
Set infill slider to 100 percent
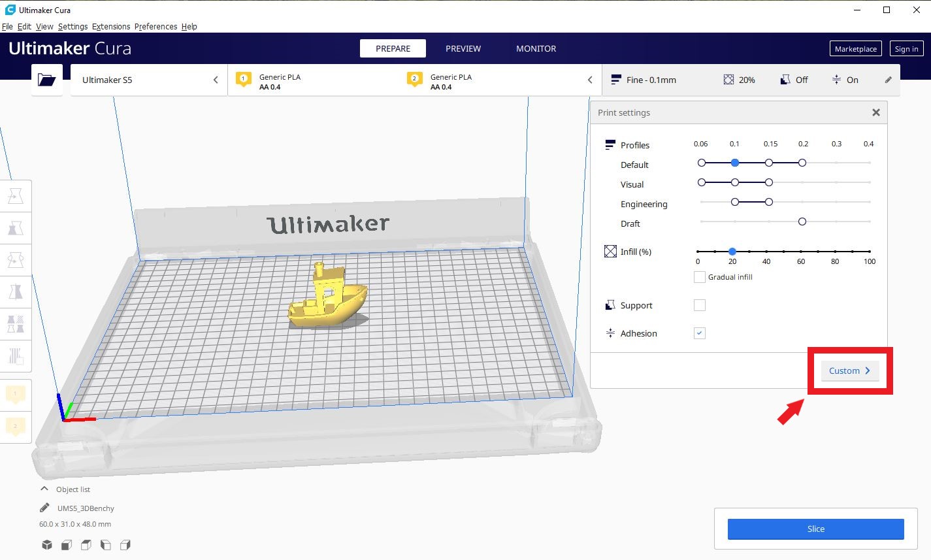(870, 251)
